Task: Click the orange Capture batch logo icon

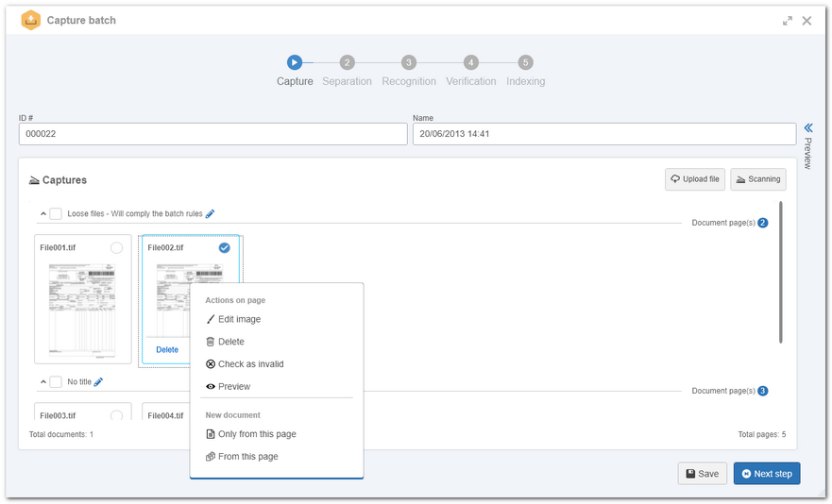Action: 31,20
